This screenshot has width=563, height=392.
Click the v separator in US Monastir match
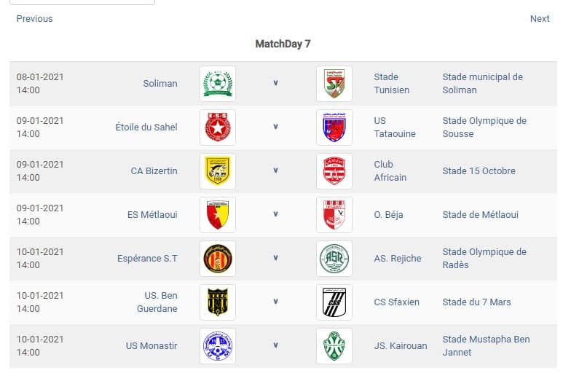(x=276, y=345)
